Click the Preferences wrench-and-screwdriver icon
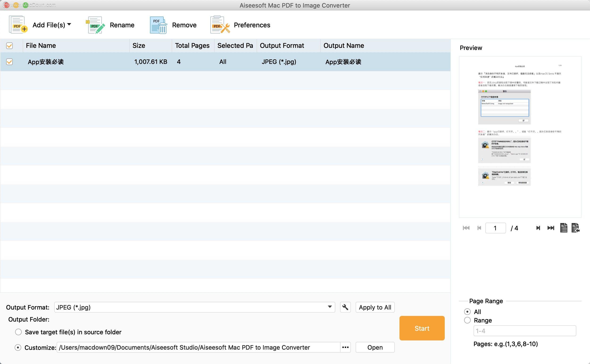Viewport: 590px width, 364px height. [220, 25]
